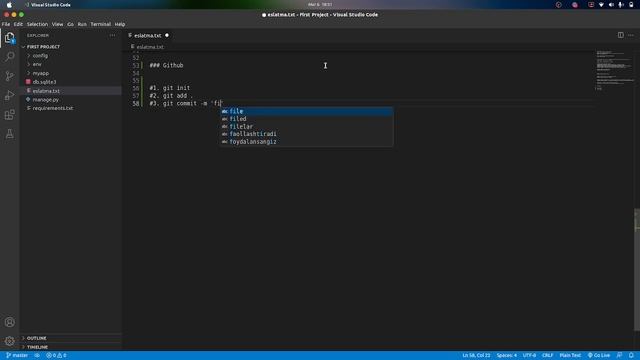Click the microphone icon in top bar
The image size is (640, 360).
point(621,5)
